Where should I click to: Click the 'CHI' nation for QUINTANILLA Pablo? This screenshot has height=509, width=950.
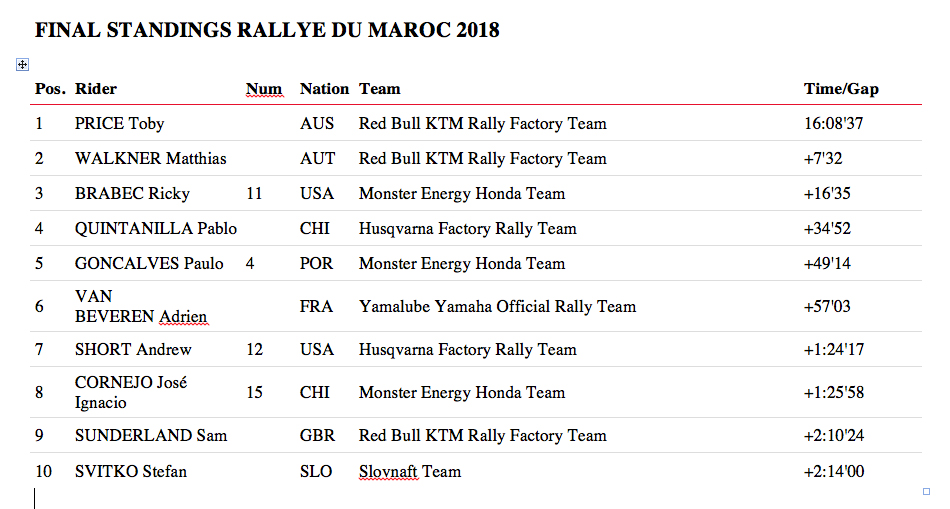314,229
